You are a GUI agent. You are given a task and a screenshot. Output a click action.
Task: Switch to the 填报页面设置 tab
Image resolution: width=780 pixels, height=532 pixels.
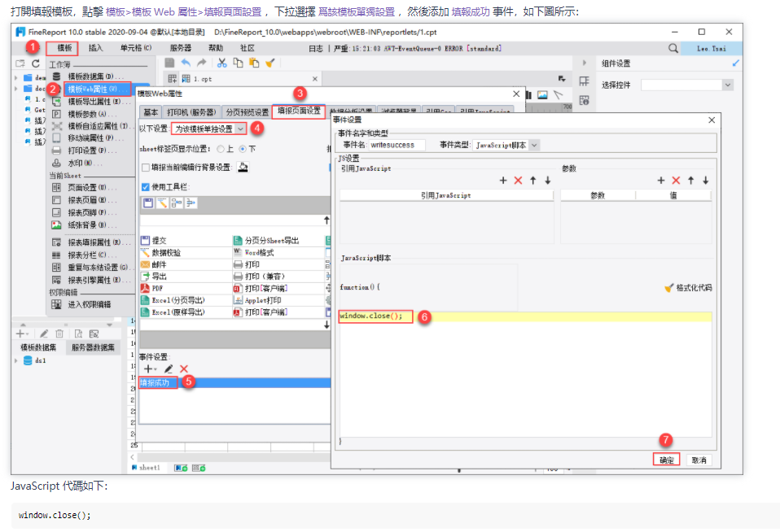pyautogui.click(x=299, y=111)
